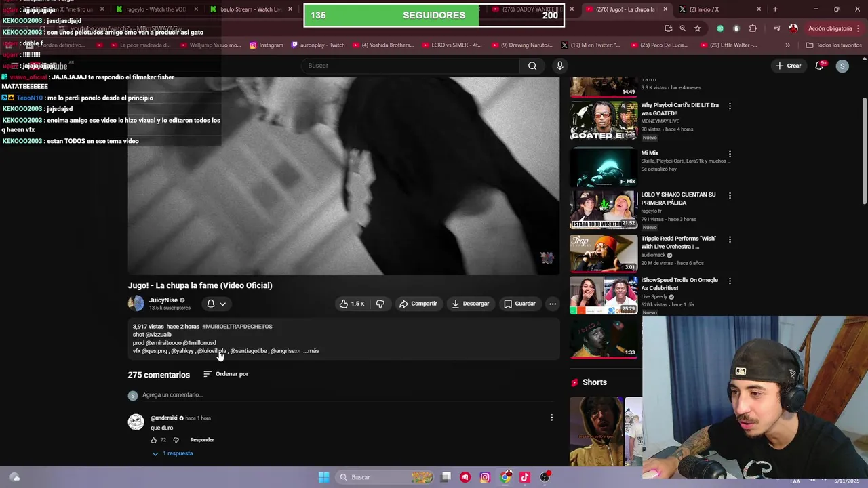
Task: Open the media control icon in toolbar
Action: tap(776, 28)
